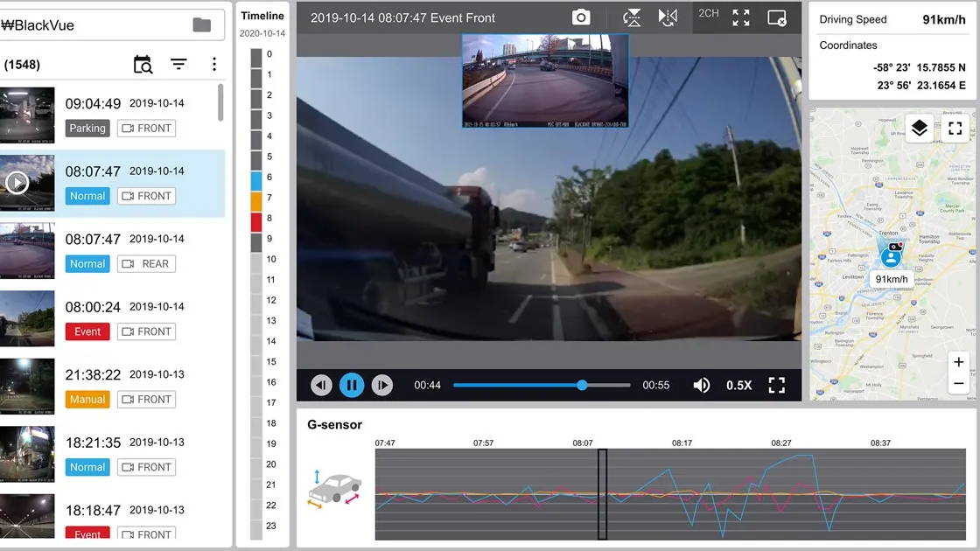Change the 0.5X playback speed

tap(738, 386)
